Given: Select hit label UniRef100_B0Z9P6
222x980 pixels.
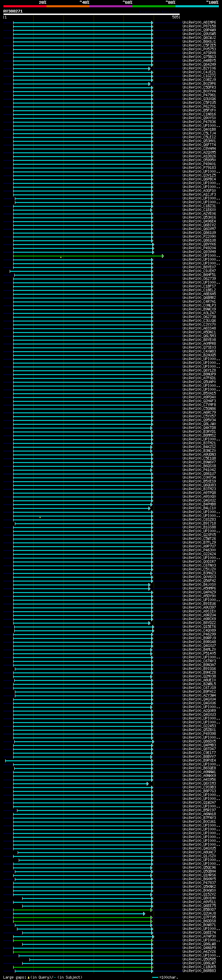Looking at the screenshot, I should pos(199,84).
